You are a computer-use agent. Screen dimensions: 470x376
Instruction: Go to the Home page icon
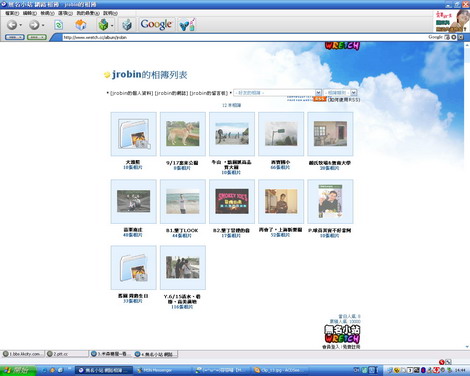click(80, 25)
